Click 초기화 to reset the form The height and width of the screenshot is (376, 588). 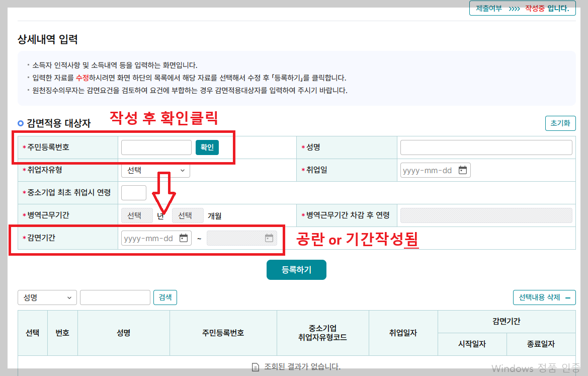[560, 123]
